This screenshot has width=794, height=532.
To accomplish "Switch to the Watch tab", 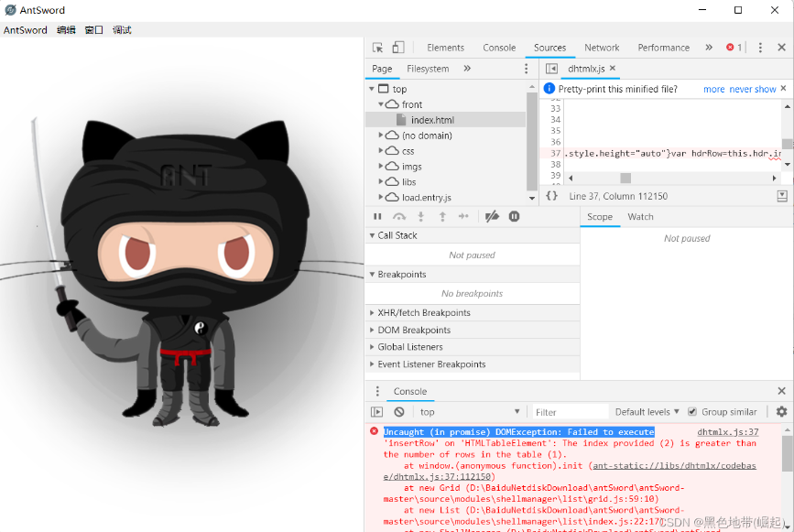I will click(x=640, y=217).
